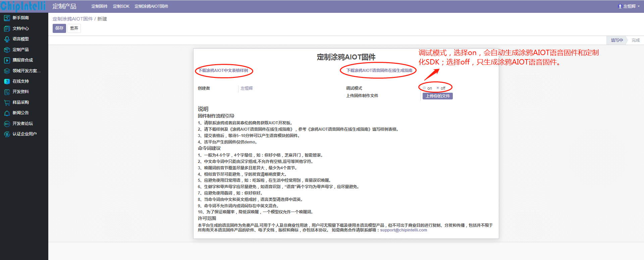Viewport: 644px width, 260px height.
Task: Open the 定制涂鸦AIOT固件 top menu
Action: 151,6
